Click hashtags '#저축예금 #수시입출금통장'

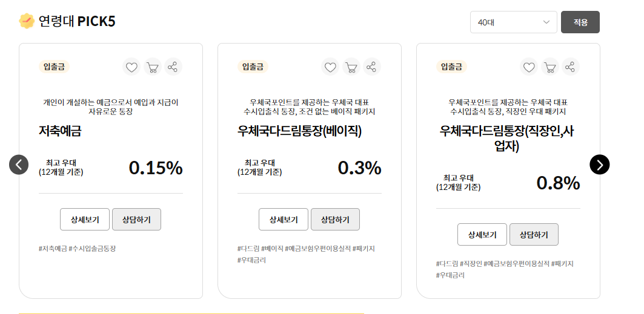tap(77, 249)
